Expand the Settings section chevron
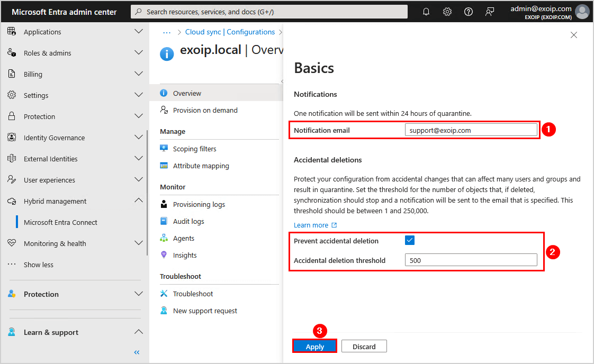This screenshot has height=364, width=594. pyautogui.click(x=139, y=95)
